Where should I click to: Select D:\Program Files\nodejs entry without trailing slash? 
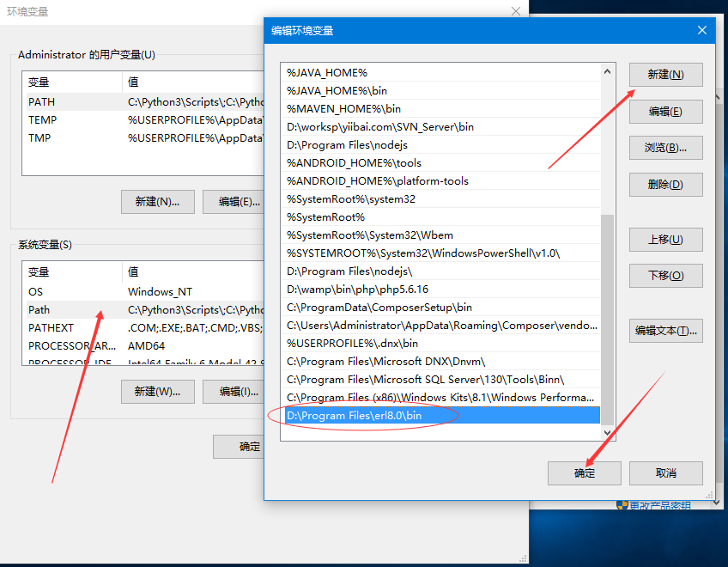[440, 145]
